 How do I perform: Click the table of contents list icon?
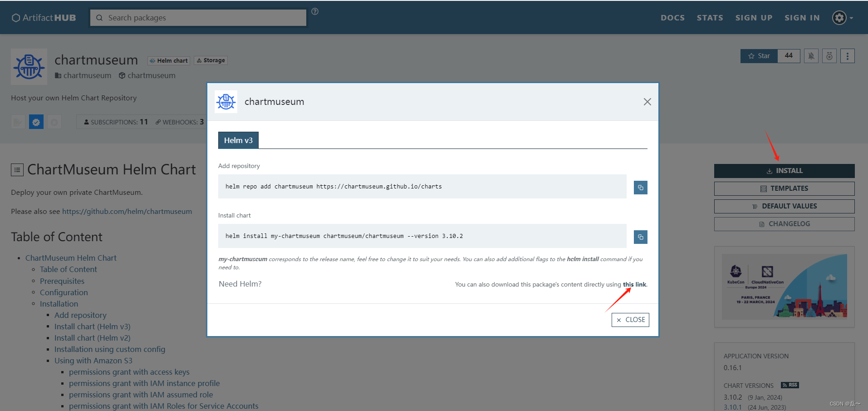17,170
